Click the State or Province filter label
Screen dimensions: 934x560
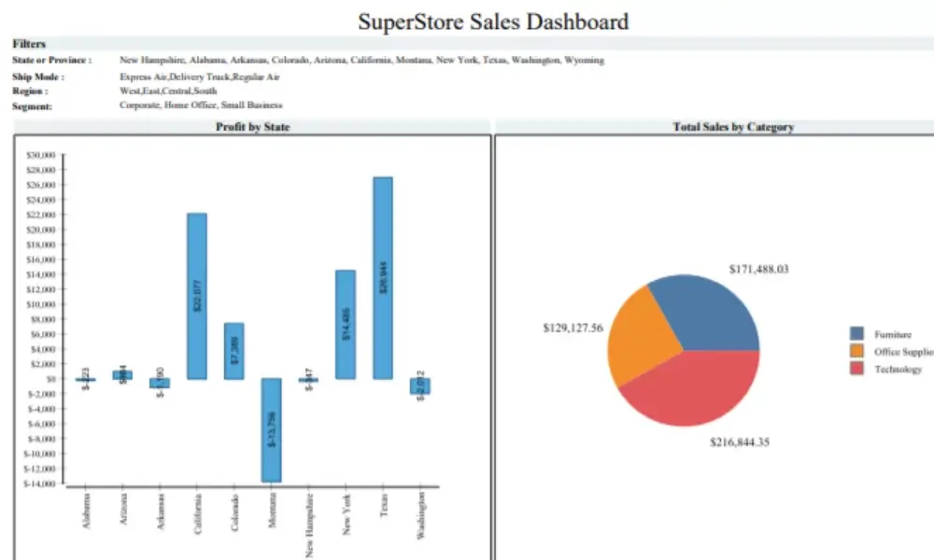click(52, 60)
